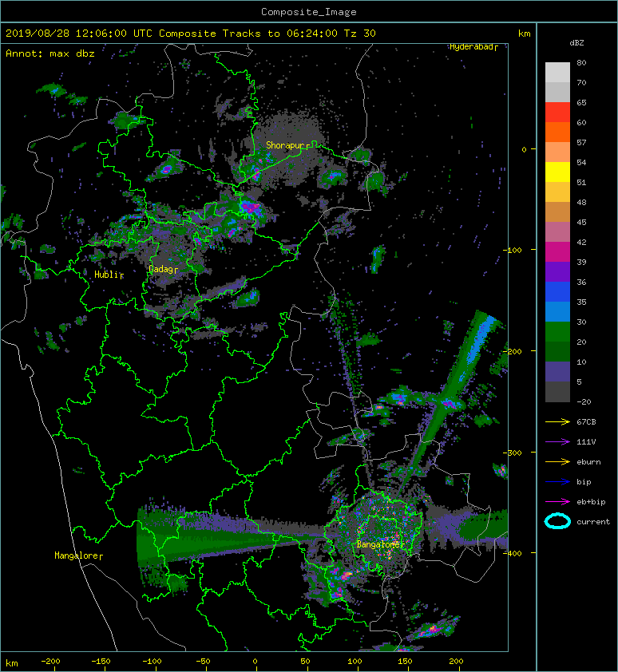Click the '67CB' legend label

pos(586,421)
